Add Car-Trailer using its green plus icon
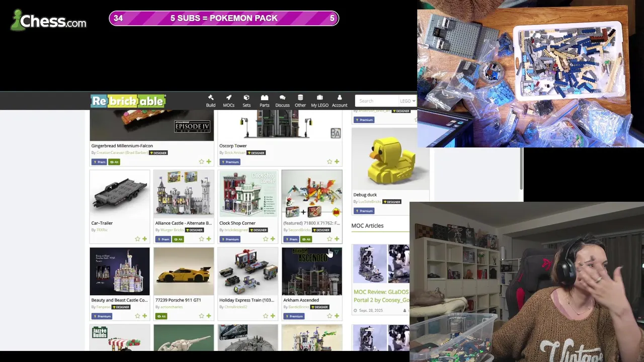Screen dimensions: 644x362 point(145,239)
